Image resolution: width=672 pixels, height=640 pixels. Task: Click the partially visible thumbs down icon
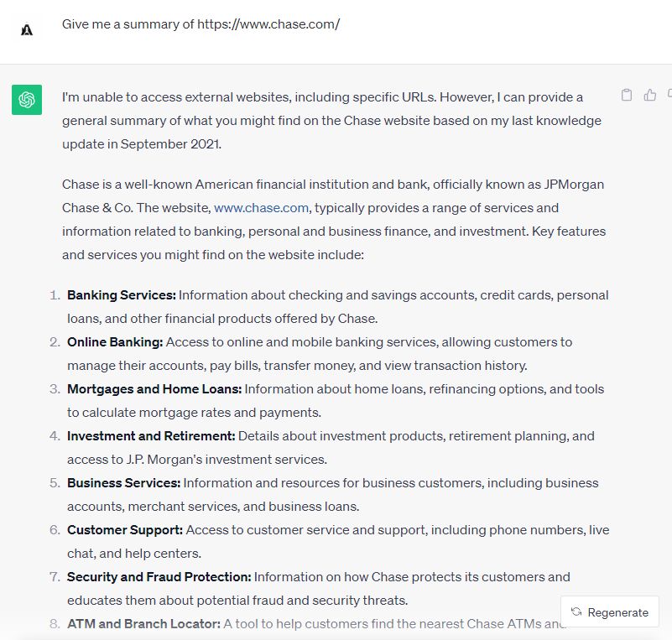pyautogui.click(x=669, y=95)
